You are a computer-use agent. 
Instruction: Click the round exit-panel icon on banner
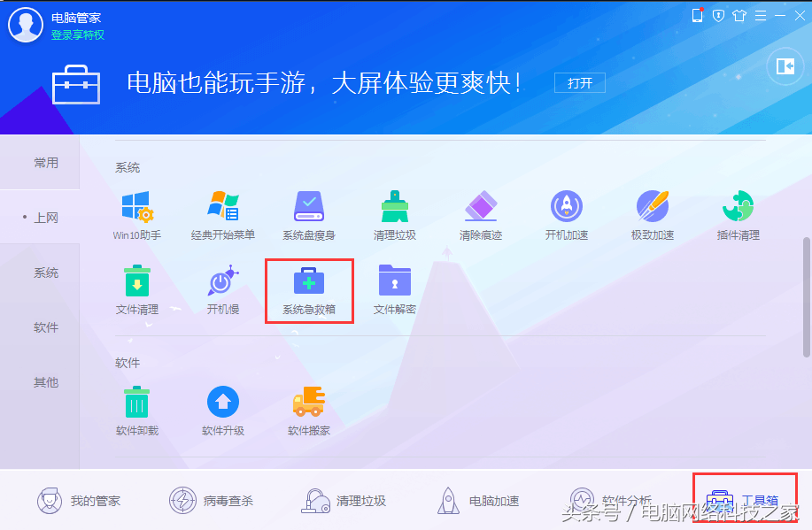(785, 66)
